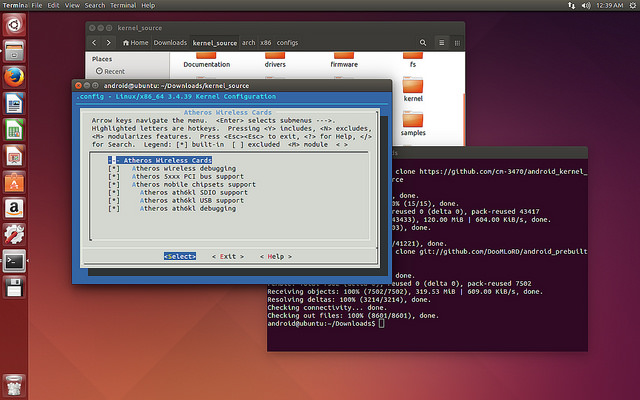Switch file manager to list view
The height and width of the screenshot is (400, 640).
(x=443, y=43)
